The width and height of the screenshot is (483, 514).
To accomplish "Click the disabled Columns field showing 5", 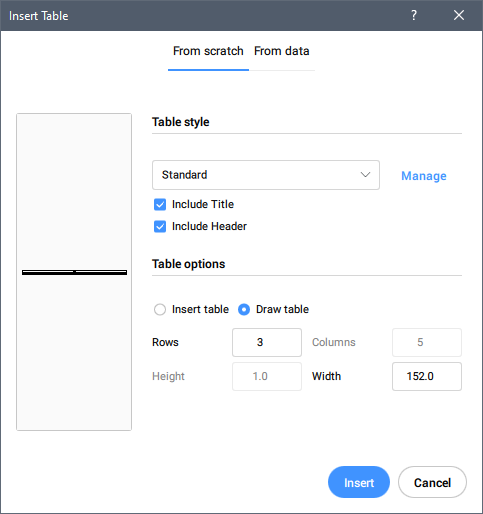I will [427, 342].
